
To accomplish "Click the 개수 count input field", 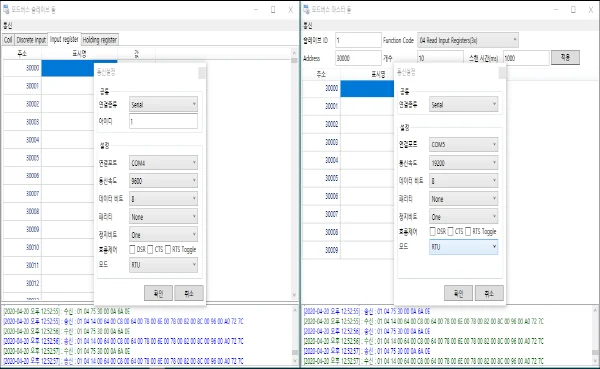I will [x=440, y=58].
